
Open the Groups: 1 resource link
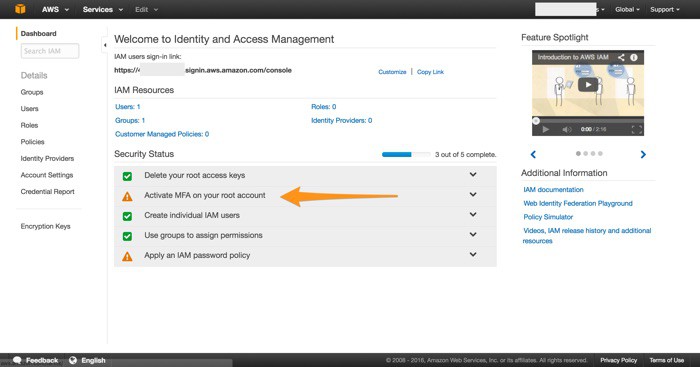[130, 121]
